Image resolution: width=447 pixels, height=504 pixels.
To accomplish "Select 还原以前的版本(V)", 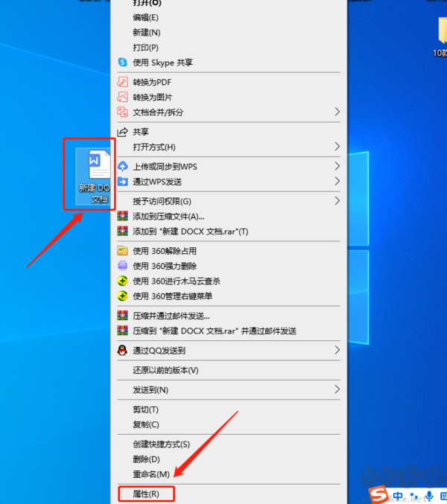I will pyautogui.click(x=165, y=370).
